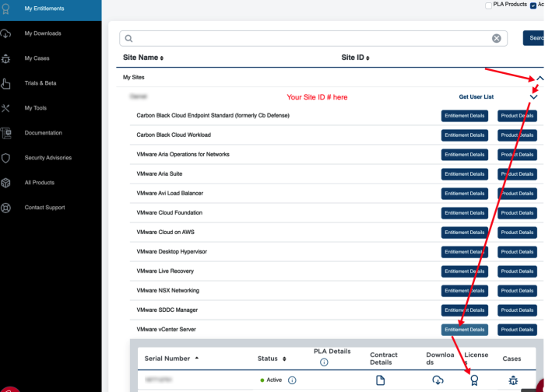The height and width of the screenshot is (392, 545).
Task: Click the Active status text
Action: 274,380
